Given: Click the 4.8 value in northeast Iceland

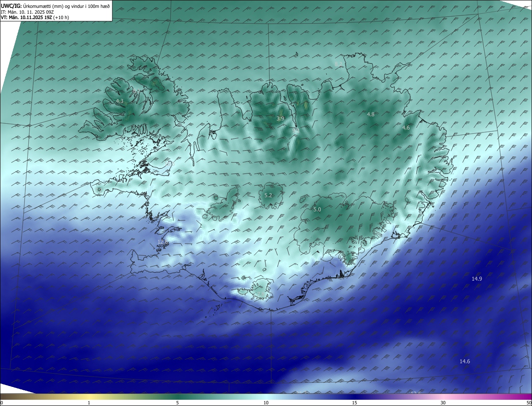Looking at the screenshot, I should [x=371, y=115].
